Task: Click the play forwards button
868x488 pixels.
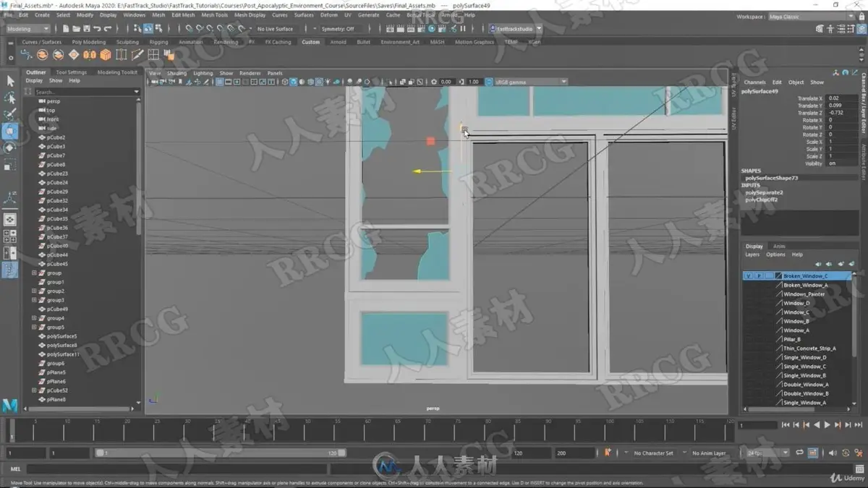Action: pos(827,425)
